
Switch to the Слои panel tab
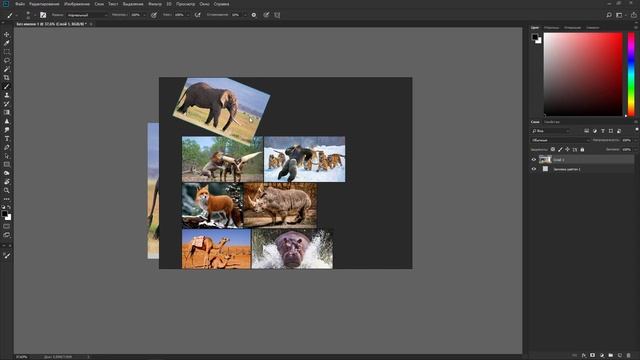tap(535, 122)
